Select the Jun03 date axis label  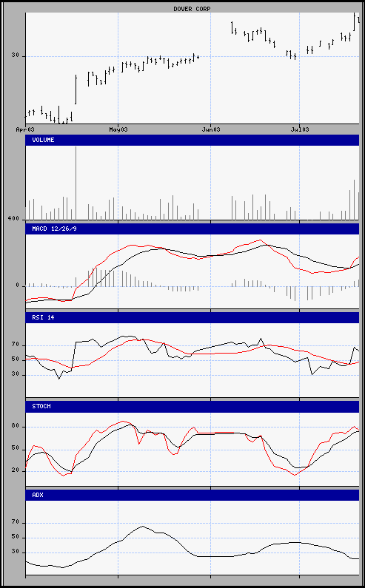tap(211, 129)
